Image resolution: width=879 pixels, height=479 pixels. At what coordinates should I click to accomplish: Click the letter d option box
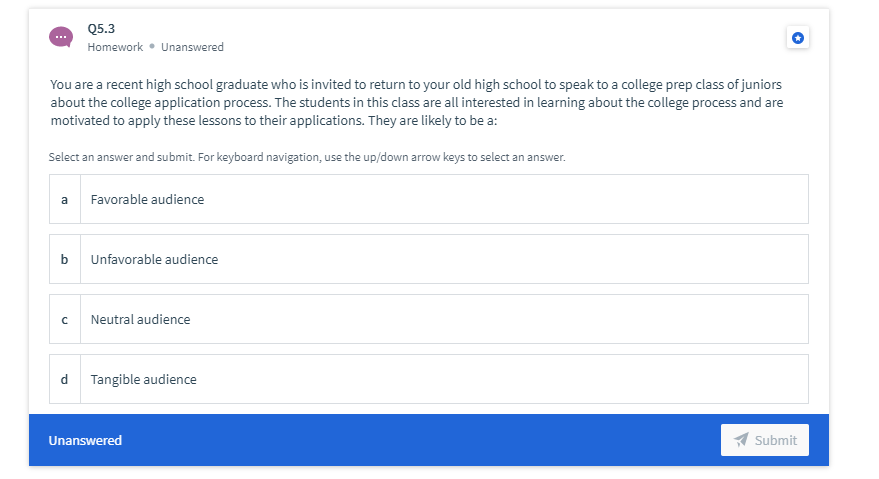[x=64, y=379]
